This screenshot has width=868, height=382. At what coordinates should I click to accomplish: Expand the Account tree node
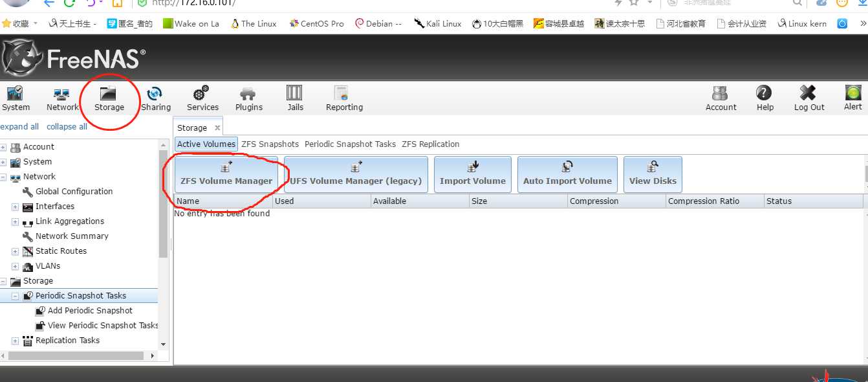(3, 147)
